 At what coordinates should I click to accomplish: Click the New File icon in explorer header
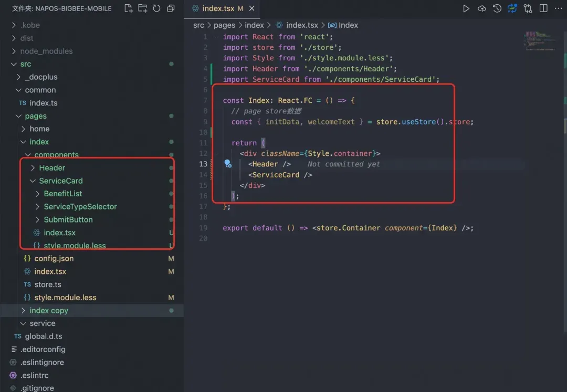(129, 8)
